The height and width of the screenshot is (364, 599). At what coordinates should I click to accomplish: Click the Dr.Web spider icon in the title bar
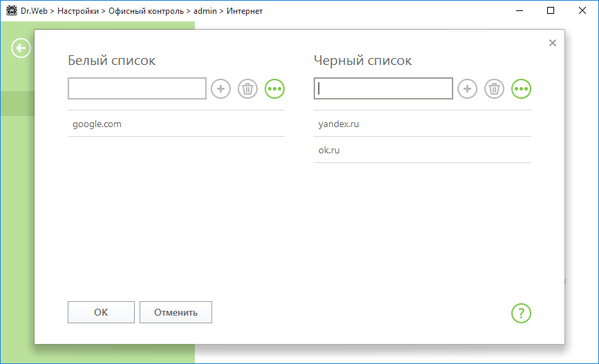point(12,10)
